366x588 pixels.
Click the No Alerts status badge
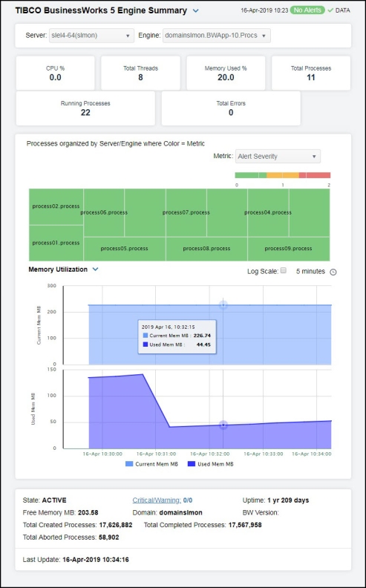click(307, 10)
